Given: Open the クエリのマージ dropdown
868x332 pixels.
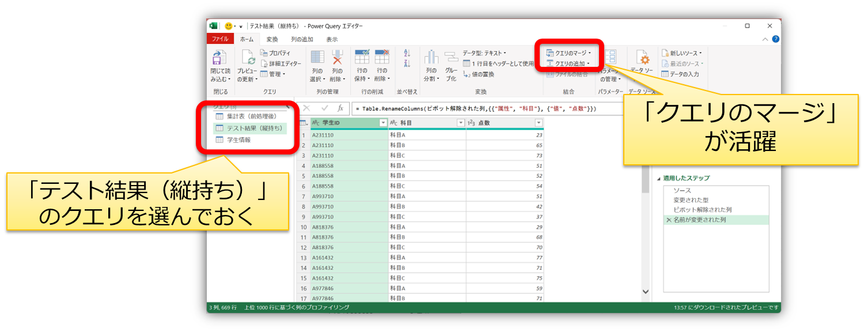Looking at the screenshot, I should [568, 53].
